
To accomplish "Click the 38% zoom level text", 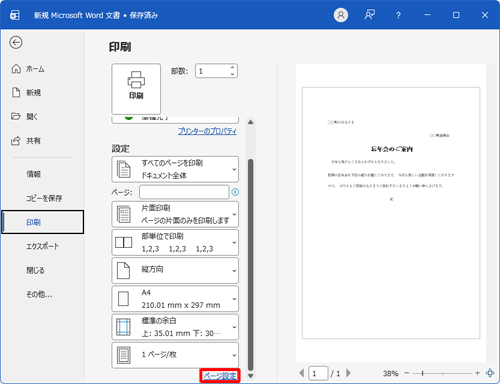I will (x=390, y=373).
